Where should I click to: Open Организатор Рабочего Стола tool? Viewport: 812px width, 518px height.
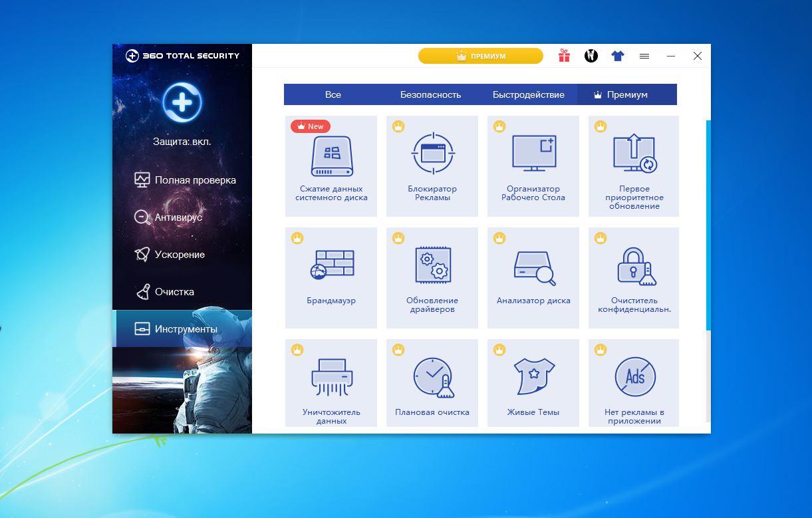pos(533,166)
